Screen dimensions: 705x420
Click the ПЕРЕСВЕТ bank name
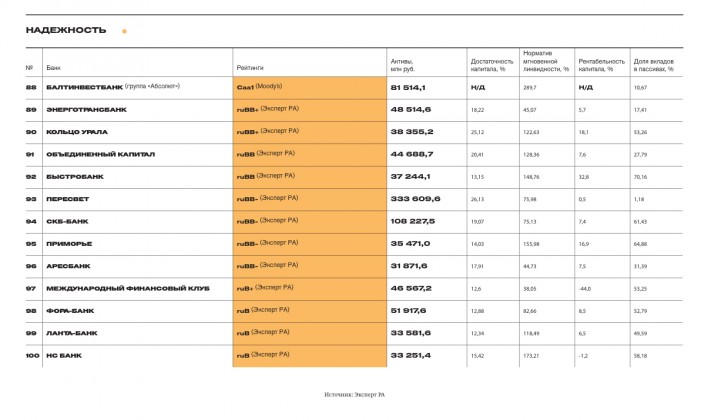(x=62, y=198)
